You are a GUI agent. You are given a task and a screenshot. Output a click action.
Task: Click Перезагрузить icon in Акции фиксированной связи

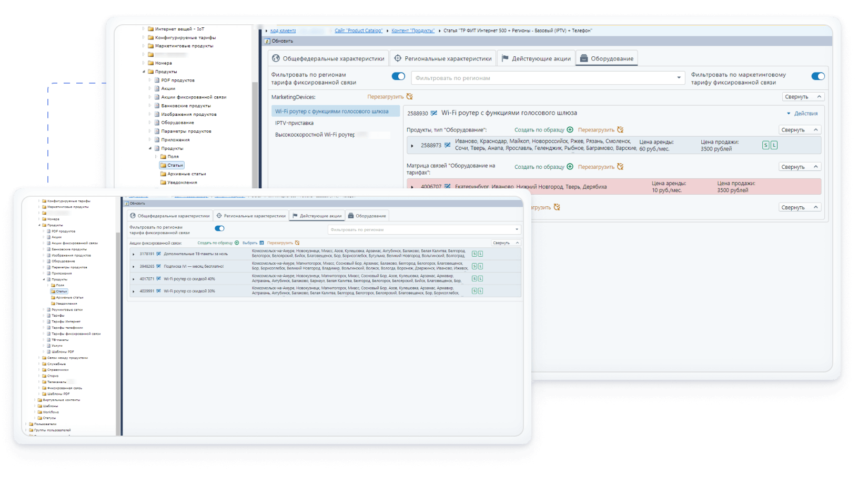(x=297, y=243)
